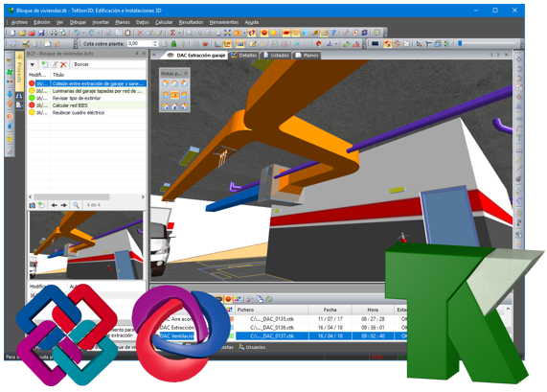Screen dimensions: 547x392
Task: Go to the next BCF viewpoint with the right arrow
Action: [63, 205]
